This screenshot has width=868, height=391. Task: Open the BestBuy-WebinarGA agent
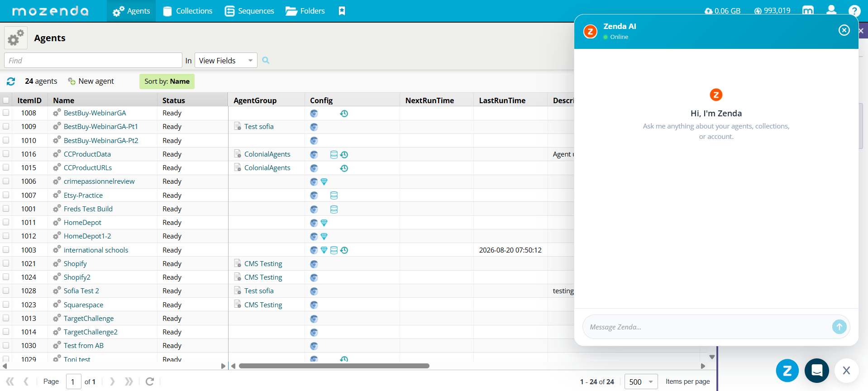click(x=95, y=113)
